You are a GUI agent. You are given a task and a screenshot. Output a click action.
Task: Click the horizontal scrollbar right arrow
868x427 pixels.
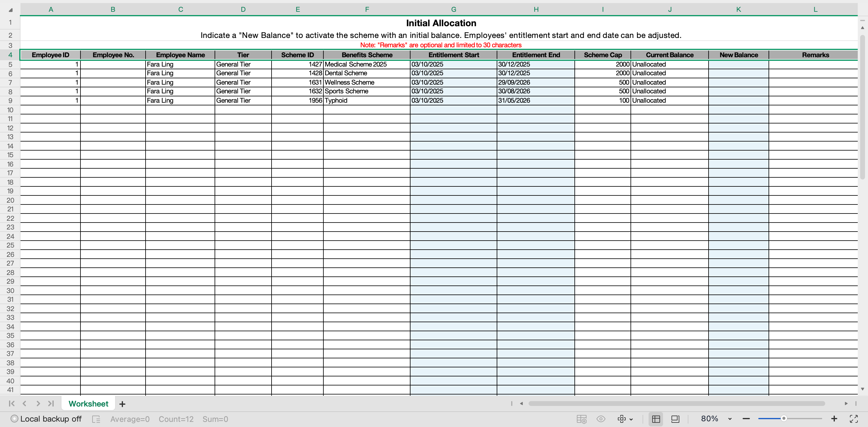[x=846, y=404]
